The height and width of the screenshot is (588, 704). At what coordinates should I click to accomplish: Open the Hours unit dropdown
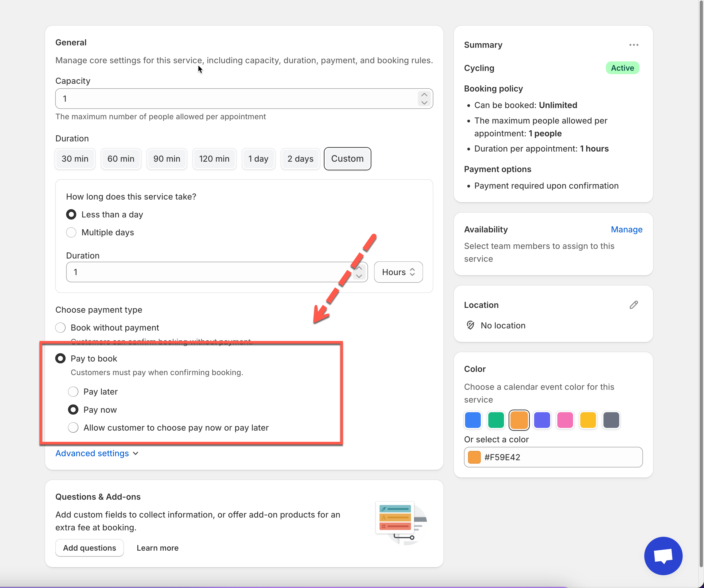(398, 272)
